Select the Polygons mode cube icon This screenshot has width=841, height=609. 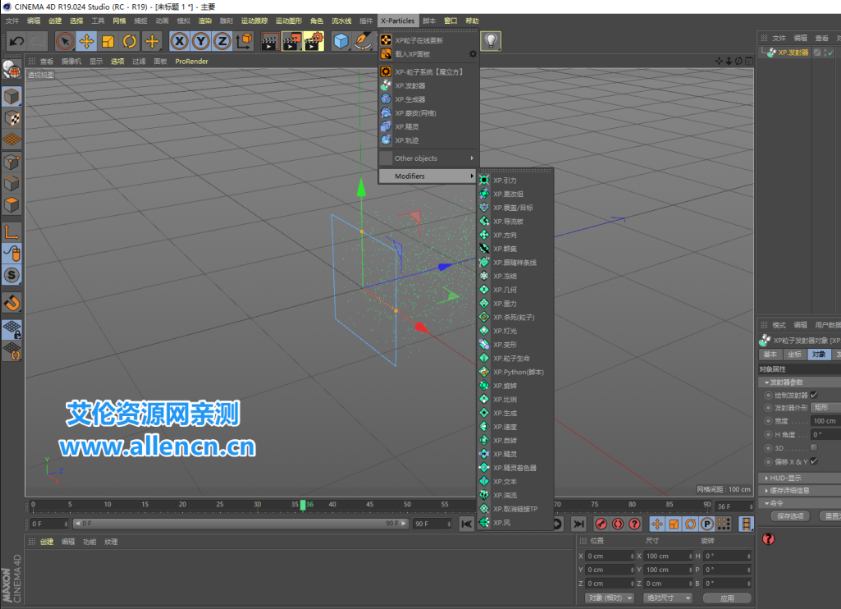(x=12, y=205)
